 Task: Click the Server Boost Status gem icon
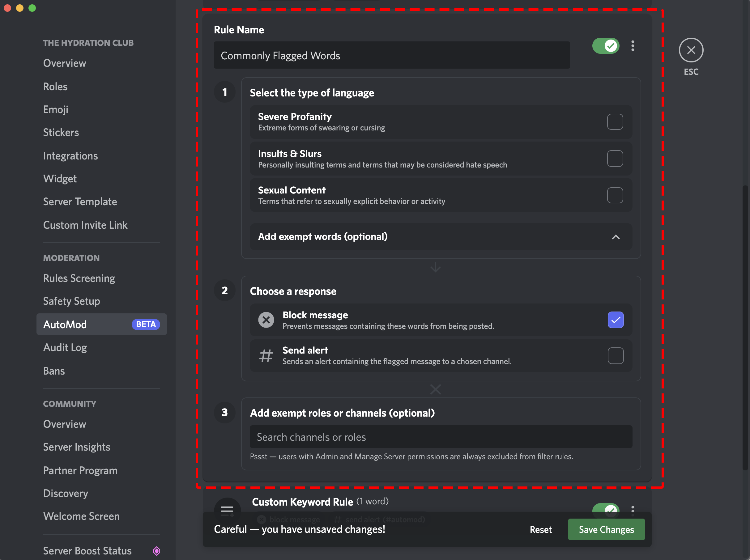point(157,550)
